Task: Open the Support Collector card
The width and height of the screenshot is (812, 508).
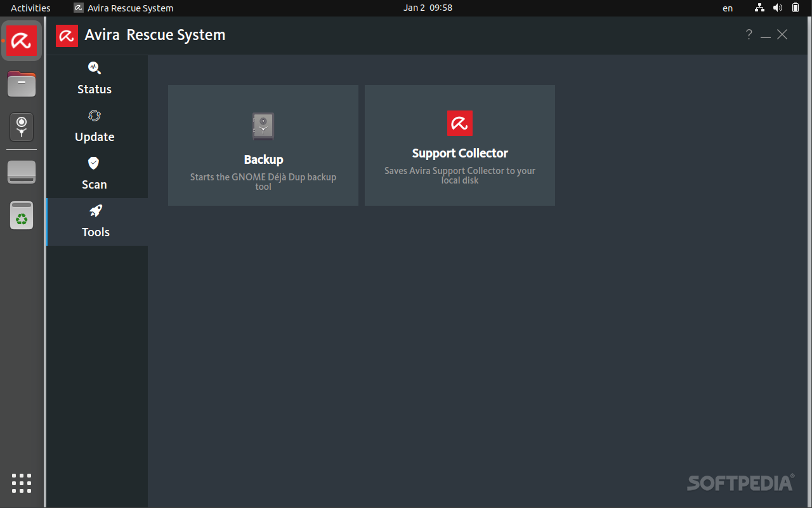Action: coord(460,145)
